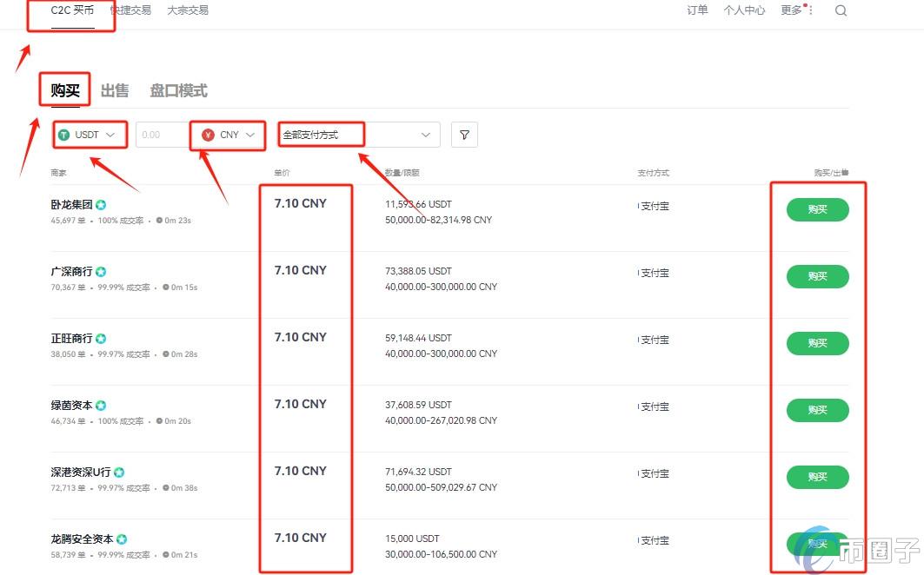The width and height of the screenshot is (924, 575).
Task: Click verified badge next to 正旺商行
Action: [x=101, y=339]
